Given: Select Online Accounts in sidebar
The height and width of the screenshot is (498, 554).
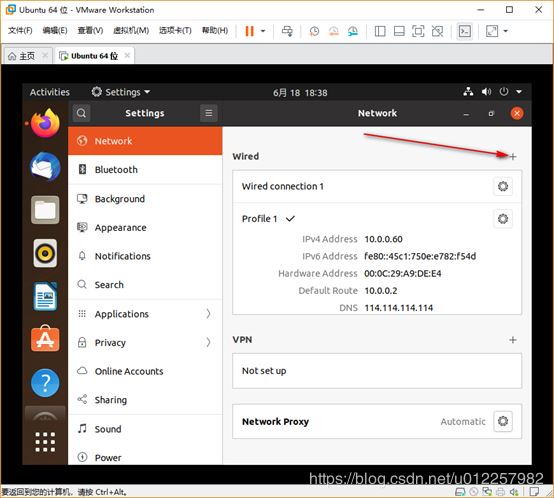Looking at the screenshot, I should [x=145, y=371].
